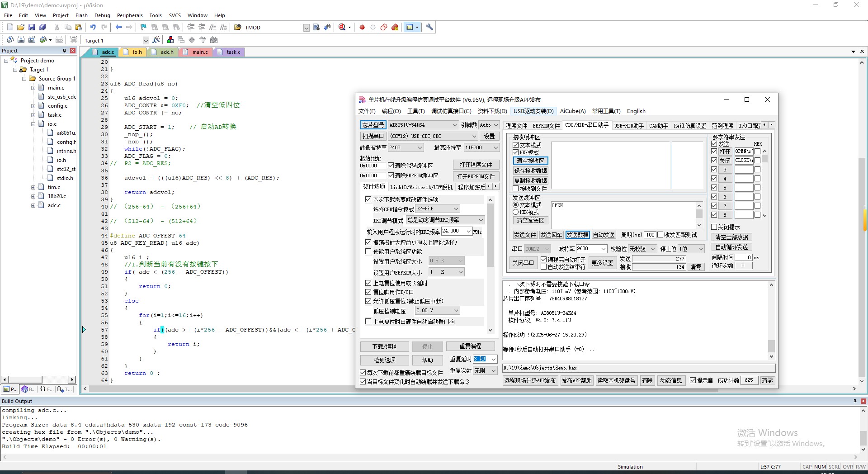Image resolution: width=868 pixels, height=474 pixels.
Task: Click the 发送数据 button
Action: pyautogui.click(x=577, y=235)
